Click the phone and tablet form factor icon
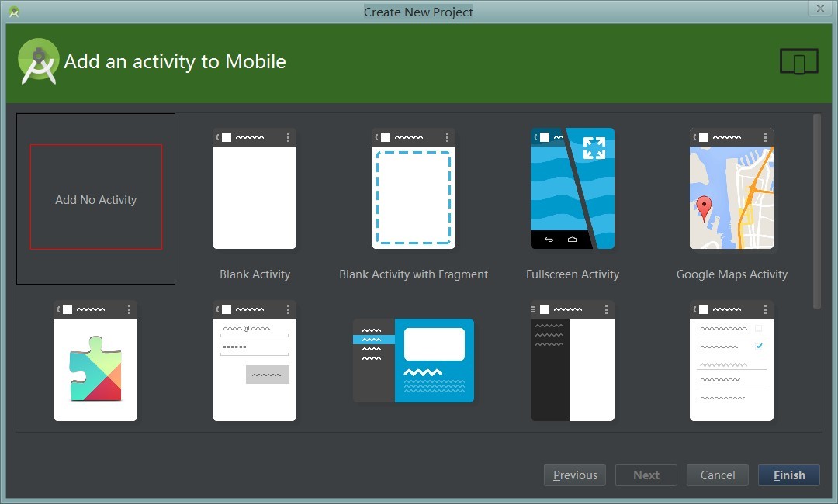Screen dimensions: 838x504 coord(799,62)
